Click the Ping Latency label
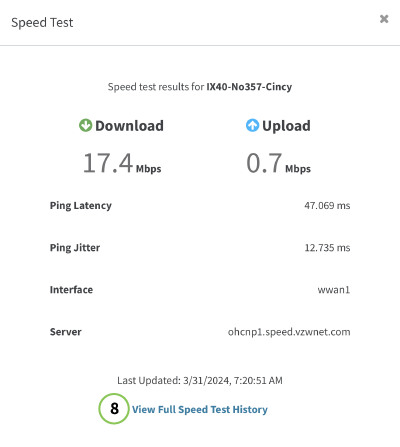The height and width of the screenshot is (447, 400). [x=81, y=206]
